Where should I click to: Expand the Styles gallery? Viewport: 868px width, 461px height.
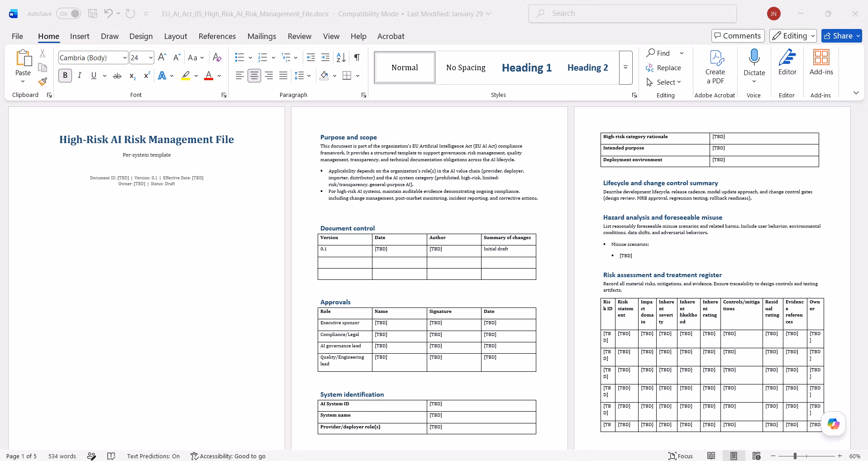(x=625, y=67)
